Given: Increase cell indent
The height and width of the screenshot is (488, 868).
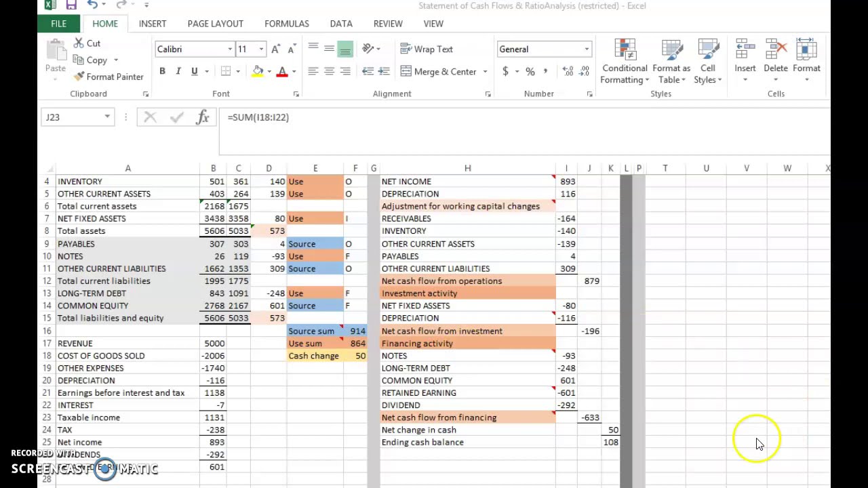Looking at the screenshot, I should (384, 71).
